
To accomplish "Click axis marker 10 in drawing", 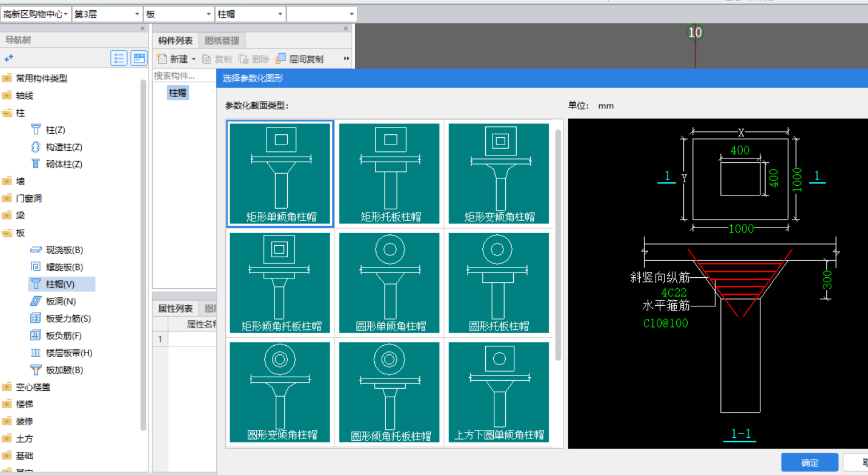I will (695, 33).
